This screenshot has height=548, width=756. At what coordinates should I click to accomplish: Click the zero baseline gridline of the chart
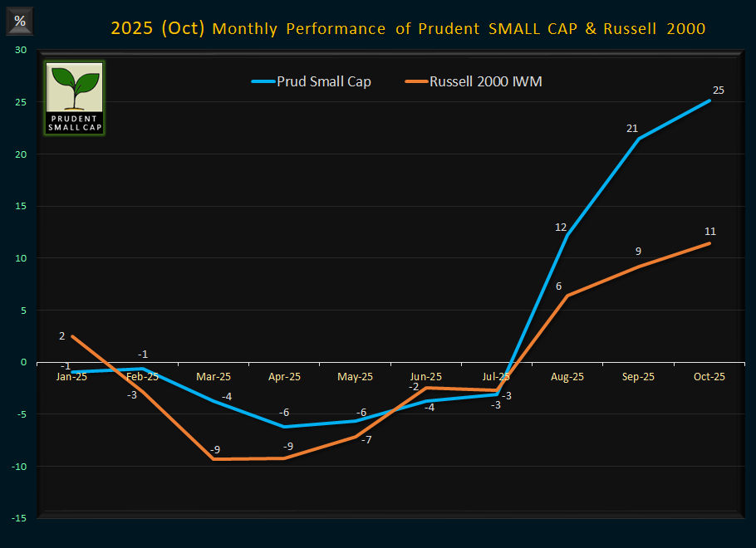point(374,362)
